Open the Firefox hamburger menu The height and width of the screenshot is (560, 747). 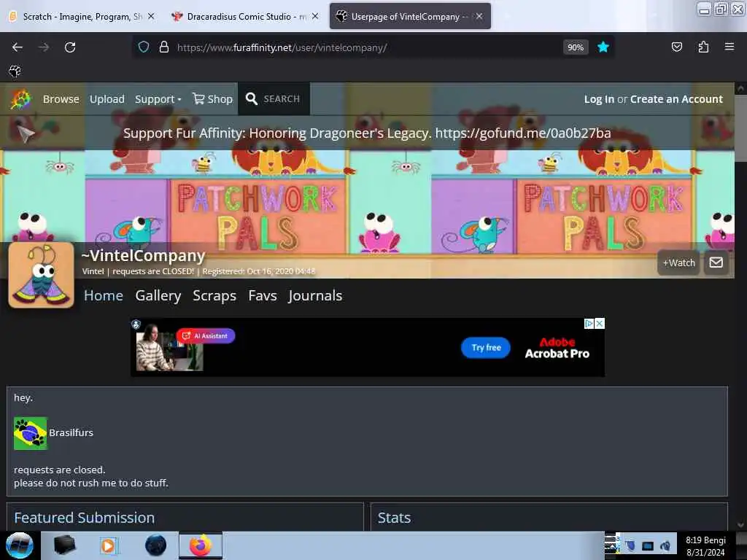tap(729, 47)
